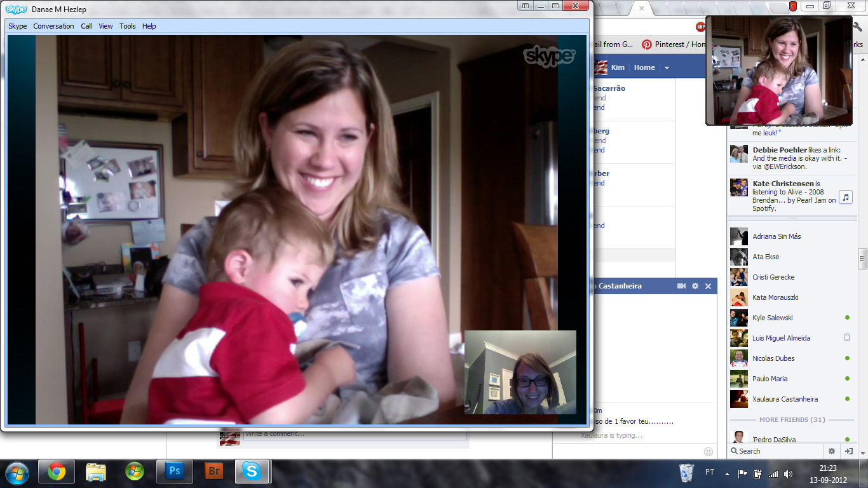Open emoticon picker in chat window
The width and height of the screenshot is (868, 488).
pyautogui.click(x=709, y=452)
